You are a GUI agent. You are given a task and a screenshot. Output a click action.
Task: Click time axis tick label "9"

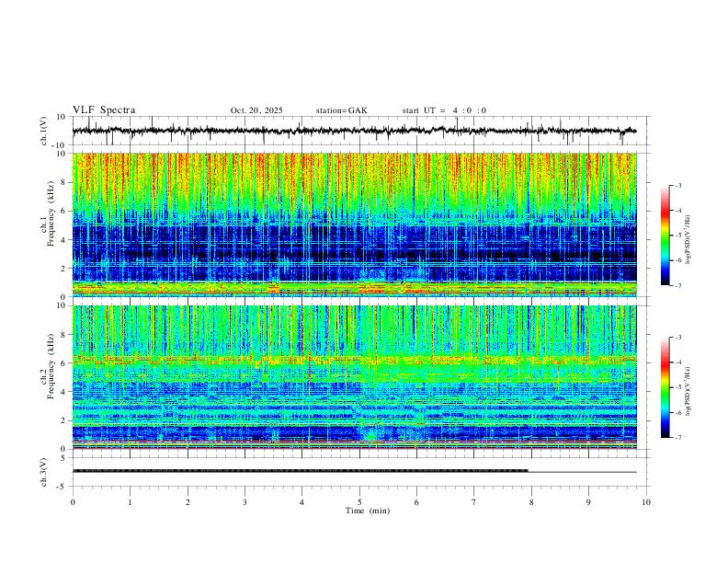click(x=588, y=502)
